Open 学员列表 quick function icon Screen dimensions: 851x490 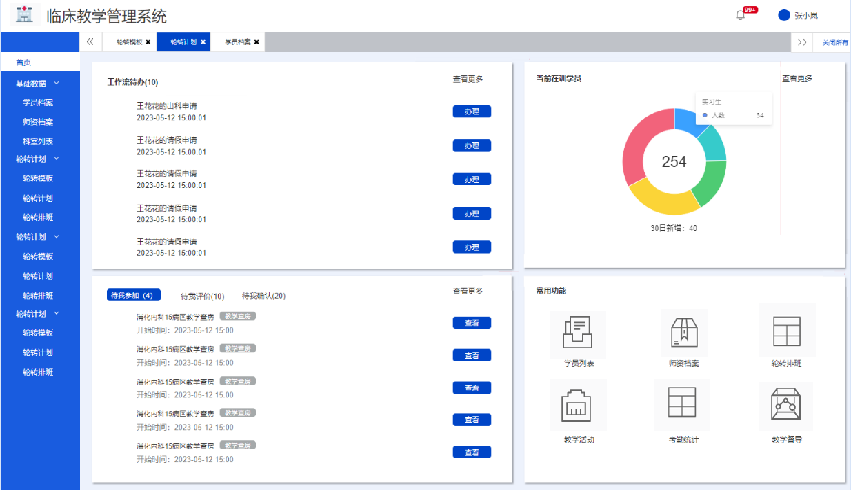(x=578, y=331)
